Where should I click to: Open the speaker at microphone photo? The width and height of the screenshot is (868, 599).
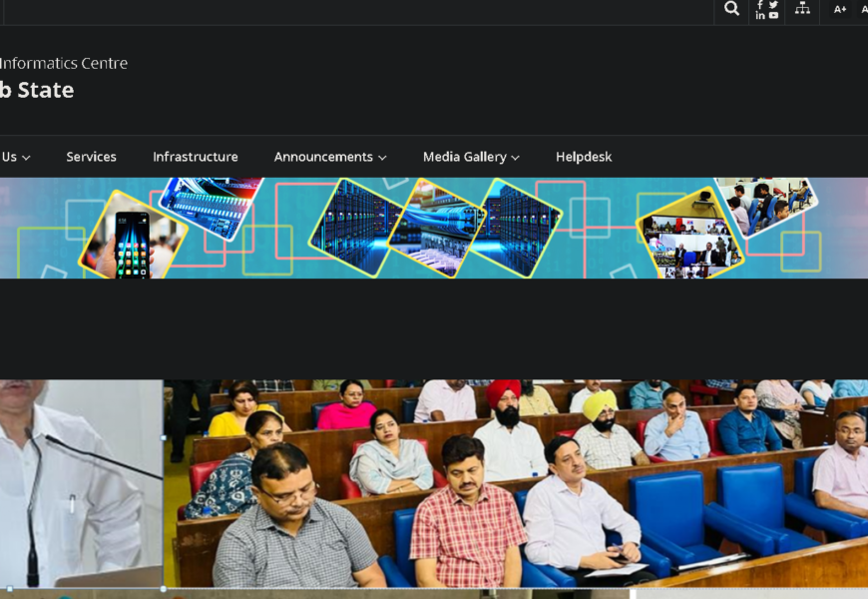coord(82,483)
